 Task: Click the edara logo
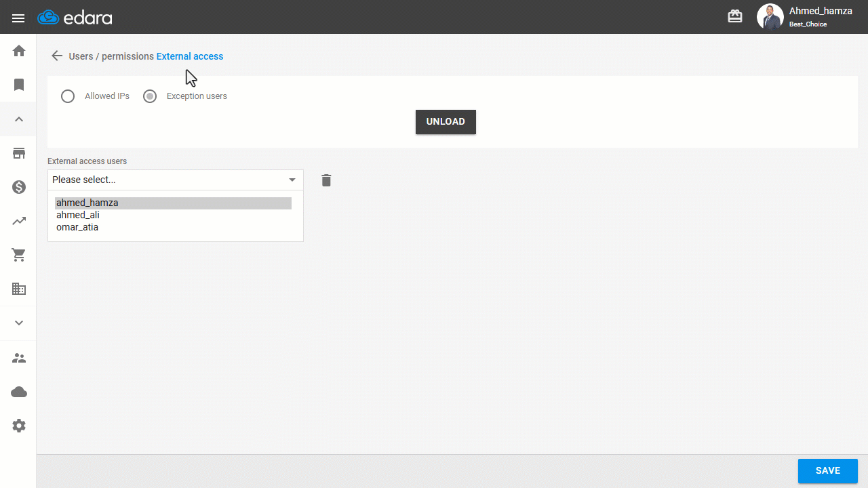tap(75, 18)
